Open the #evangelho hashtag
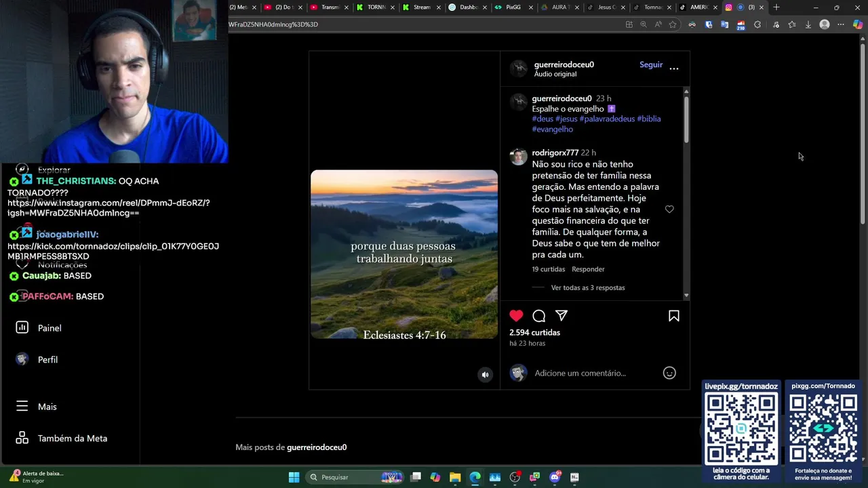868x488 pixels. click(x=553, y=129)
